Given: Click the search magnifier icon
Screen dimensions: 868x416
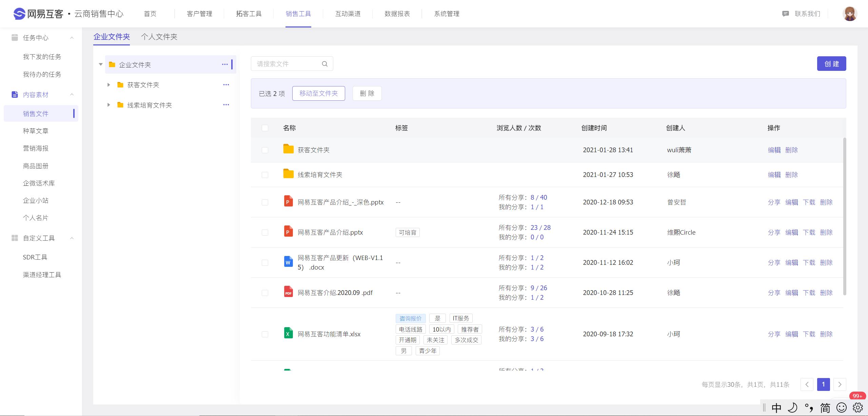Looking at the screenshot, I should click(324, 64).
